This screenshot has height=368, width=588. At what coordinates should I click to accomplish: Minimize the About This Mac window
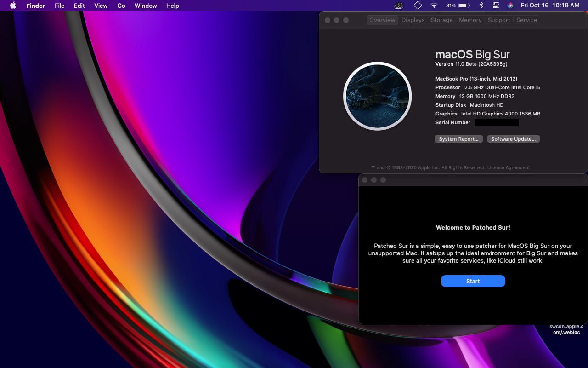pyautogui.click(x=337, y=20)
